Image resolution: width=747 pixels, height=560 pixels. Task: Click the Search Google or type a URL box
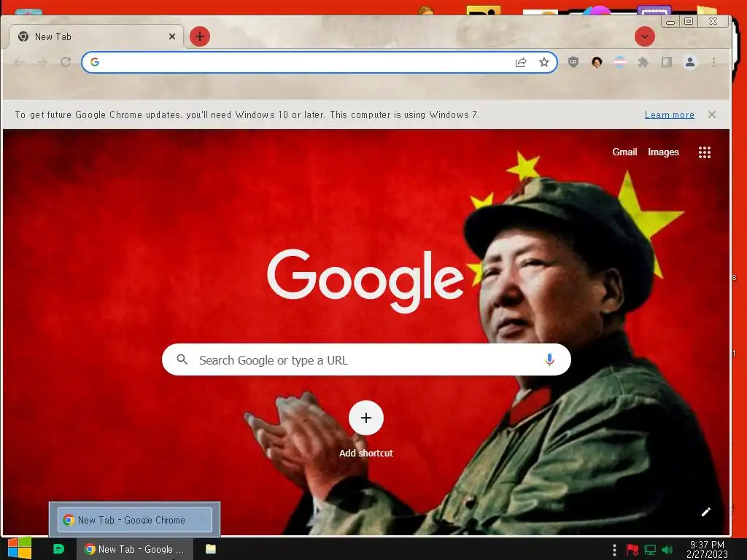(366, 359)
